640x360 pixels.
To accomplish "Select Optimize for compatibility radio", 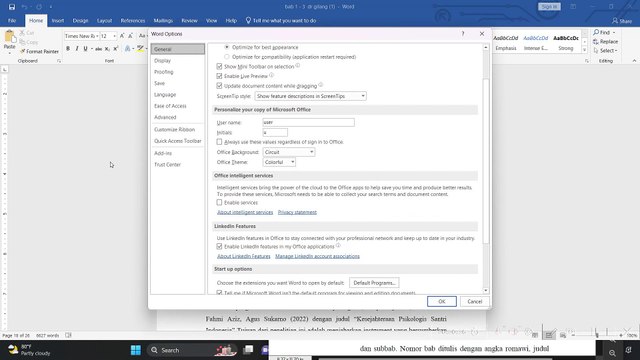I will 227,57.
